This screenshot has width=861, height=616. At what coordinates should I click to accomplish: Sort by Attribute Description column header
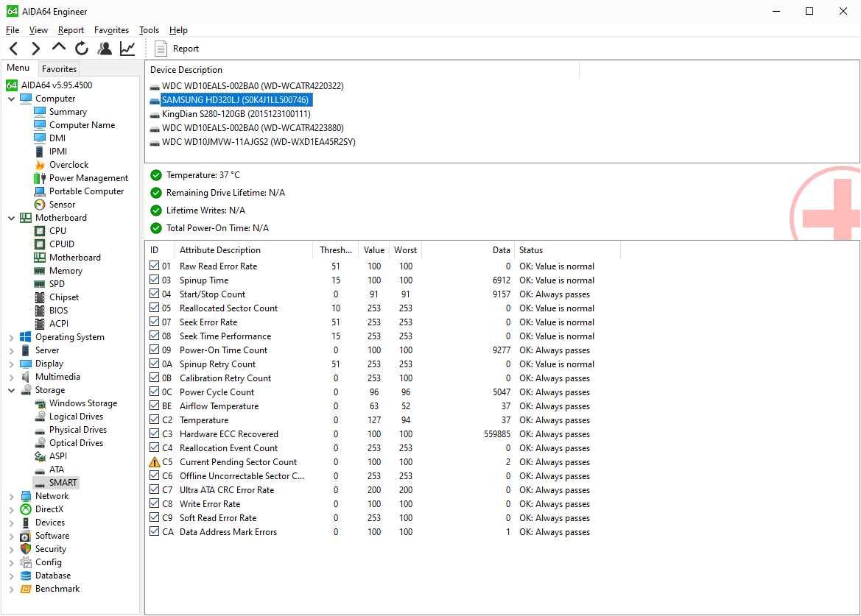pos(244,250)
